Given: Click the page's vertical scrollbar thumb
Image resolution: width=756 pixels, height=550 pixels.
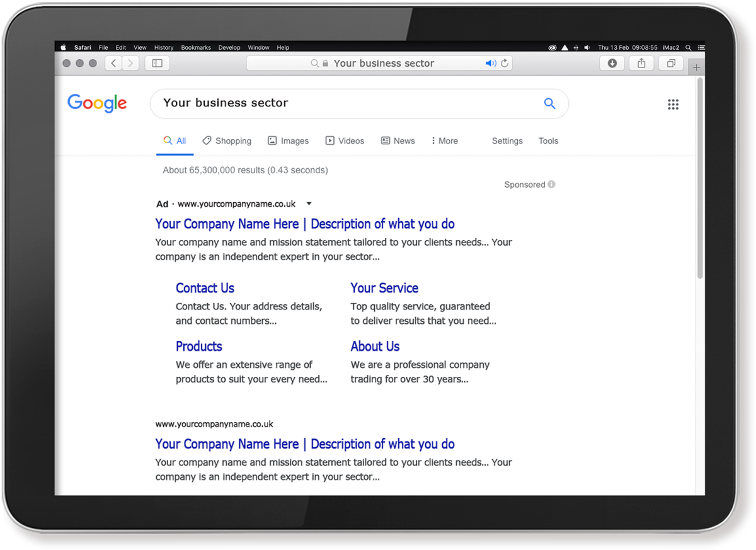Looking at the screenshot, I should point(700,178).
